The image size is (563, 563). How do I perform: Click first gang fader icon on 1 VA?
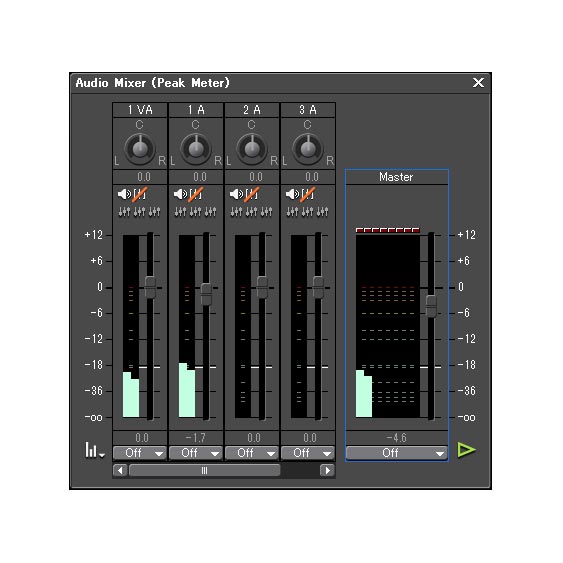click(124, 212)
